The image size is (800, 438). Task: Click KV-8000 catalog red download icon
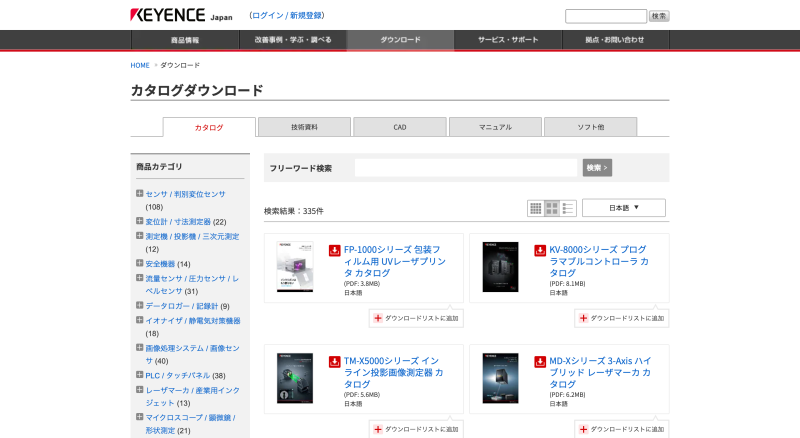[540, 250]
